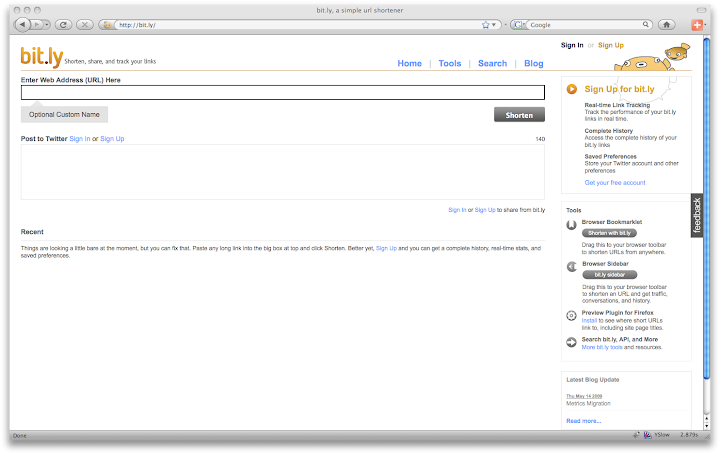The height and width of the screenshot is (454, 720).
Task: Click the Browser Sidebar icon
Action: pos(572,267)
